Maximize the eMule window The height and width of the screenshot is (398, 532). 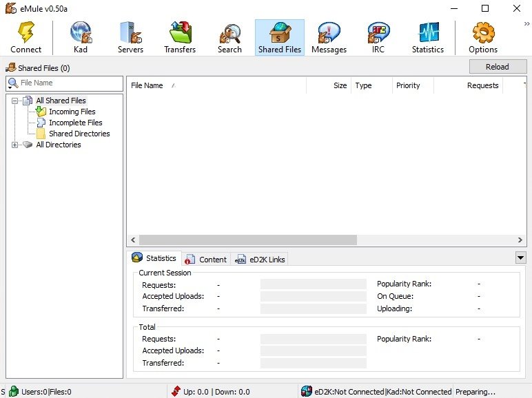pos(485,8)
